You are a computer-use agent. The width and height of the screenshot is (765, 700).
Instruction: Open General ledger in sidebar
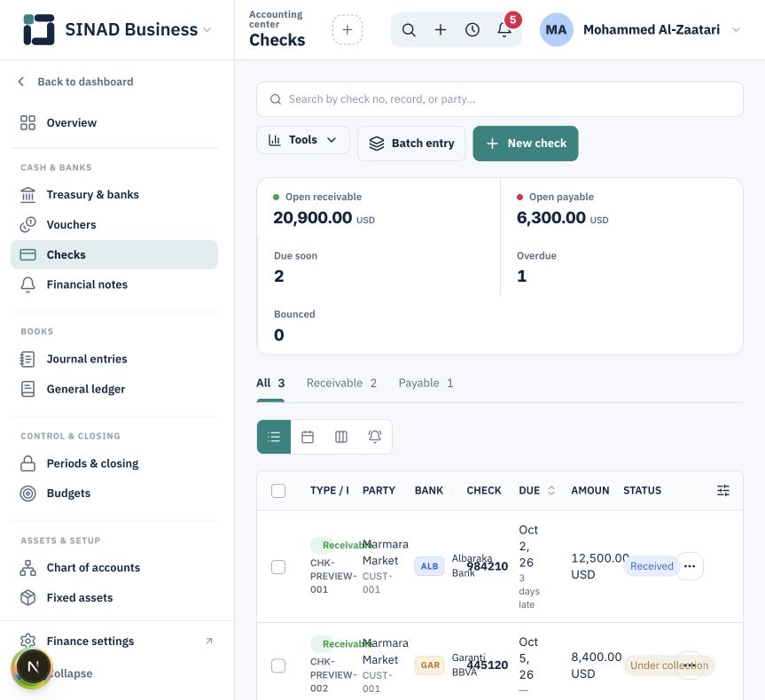pyautogui.click(x=114, y=389)
